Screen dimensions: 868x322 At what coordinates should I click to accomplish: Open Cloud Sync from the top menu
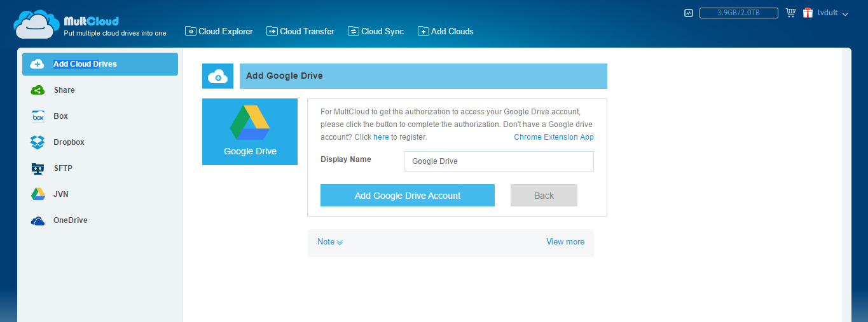pyautogui.click(x=375, y=31)
